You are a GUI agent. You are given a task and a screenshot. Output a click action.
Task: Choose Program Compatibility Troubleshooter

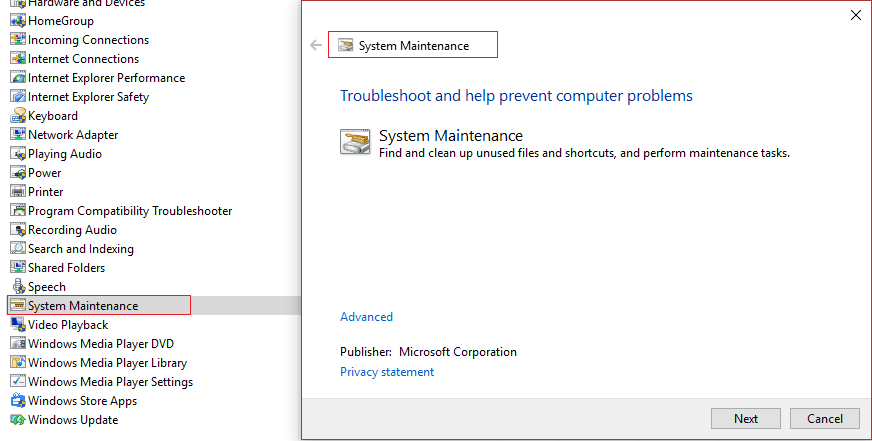point(130,211)
